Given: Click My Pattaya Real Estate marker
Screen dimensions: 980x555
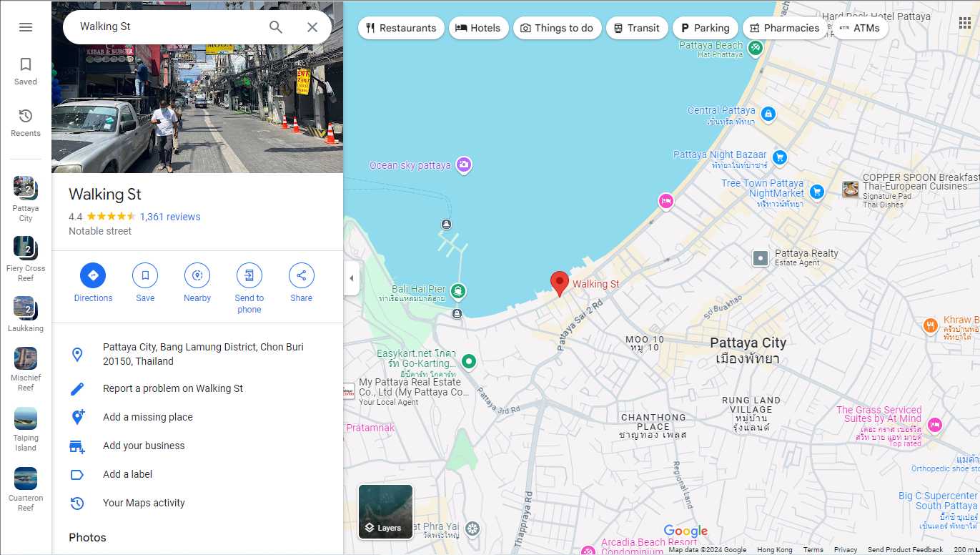Looking at the screenshot, I should click(x=350, y=391).
